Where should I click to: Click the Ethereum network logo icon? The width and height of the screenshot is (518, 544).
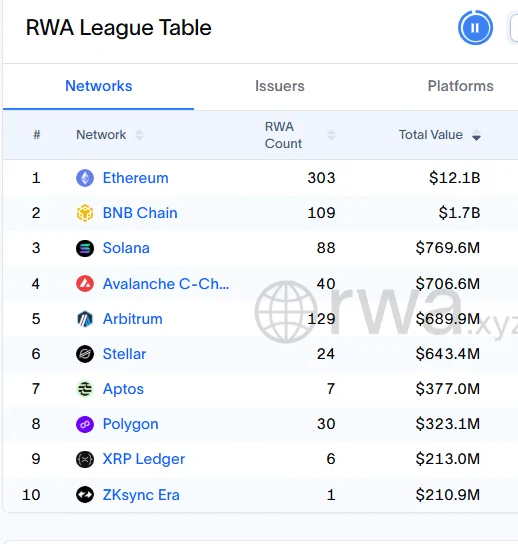pos(85,178)
